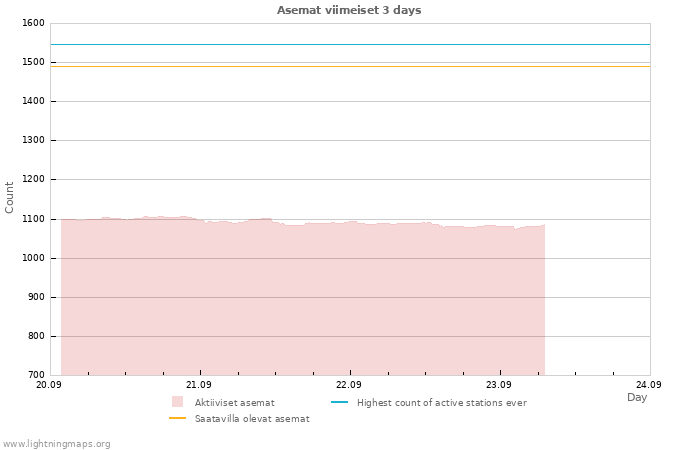Click the 1000 y-axis value

coord(33,258)
